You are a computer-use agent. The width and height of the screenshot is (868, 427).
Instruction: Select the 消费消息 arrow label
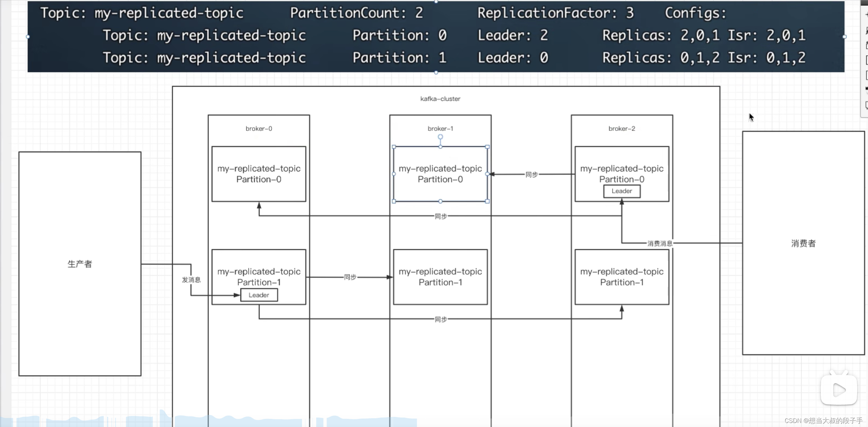point(659,243)
